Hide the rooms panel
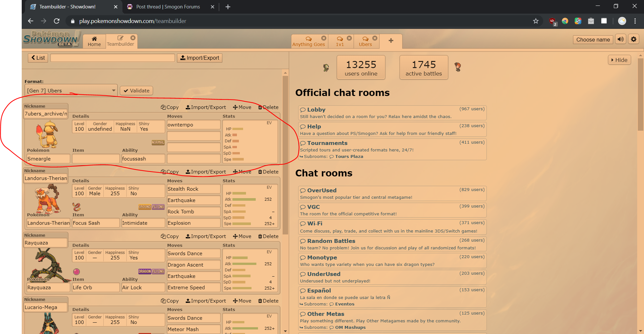The height and width of the screenshot is (334, 644). pos(619,60)
